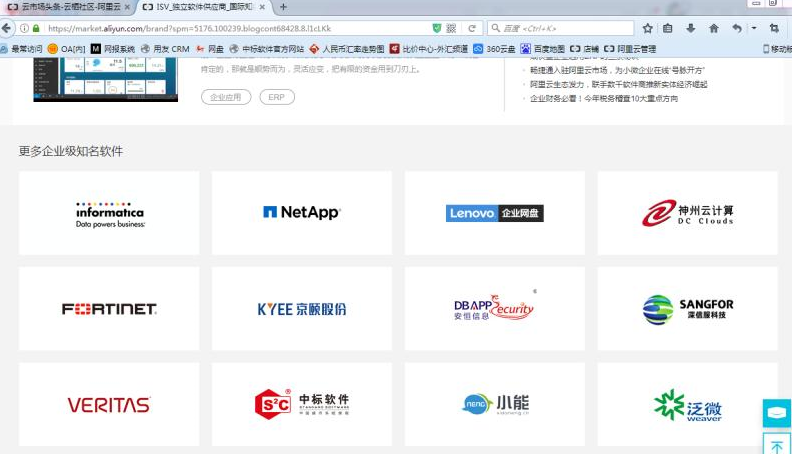Open the 用友 CRM bookmark

coord(165,49)
